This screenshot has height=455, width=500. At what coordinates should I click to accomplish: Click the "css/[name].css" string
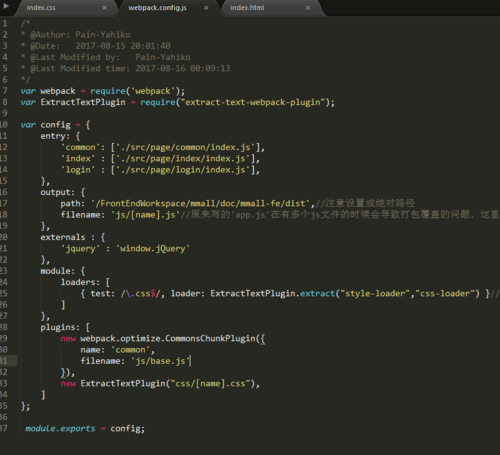210,383
